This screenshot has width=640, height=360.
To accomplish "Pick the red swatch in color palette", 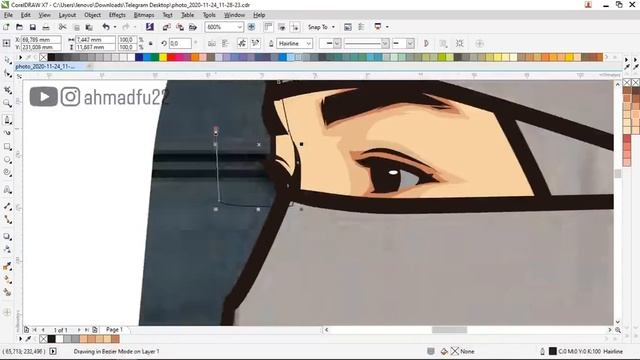I will [171, 58].
